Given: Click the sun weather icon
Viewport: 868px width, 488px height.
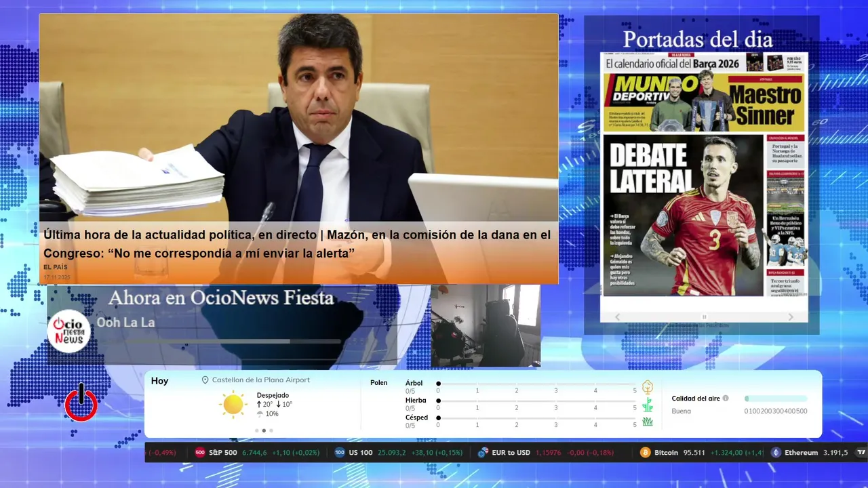Looking at the screenshot, I should coord(233,405).
